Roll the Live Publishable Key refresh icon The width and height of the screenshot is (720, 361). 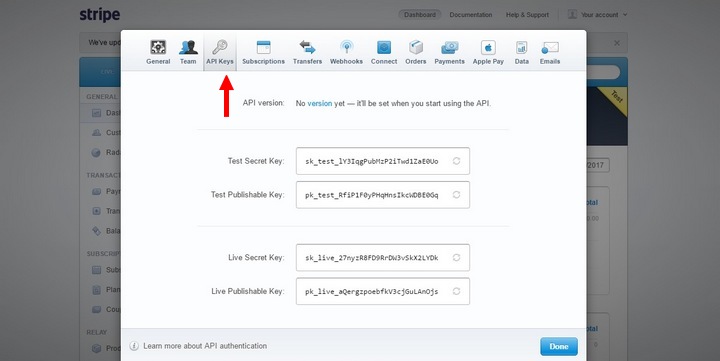click(456, 291)
